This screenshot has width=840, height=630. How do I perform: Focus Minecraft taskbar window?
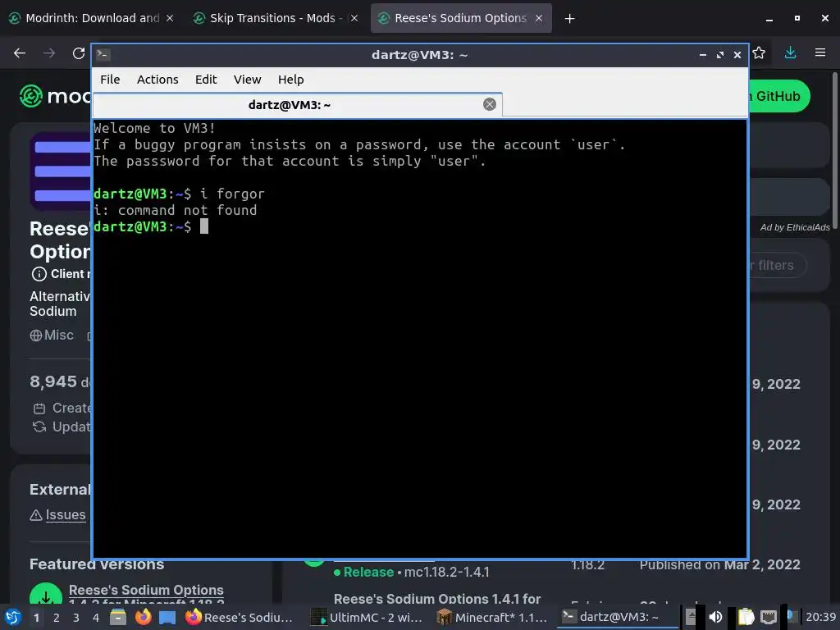click(x=492, y=617)
